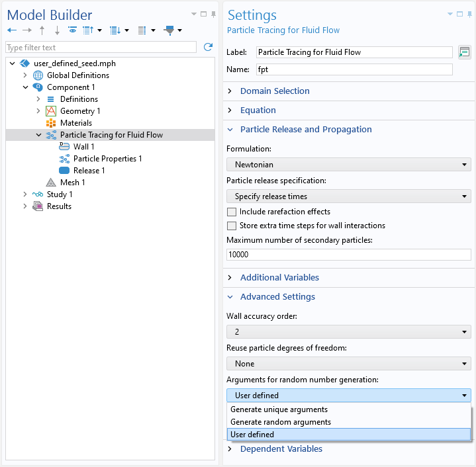Open the funnel filter icon in toolbar
Screen dimensions: 476x467
(169, 30)
